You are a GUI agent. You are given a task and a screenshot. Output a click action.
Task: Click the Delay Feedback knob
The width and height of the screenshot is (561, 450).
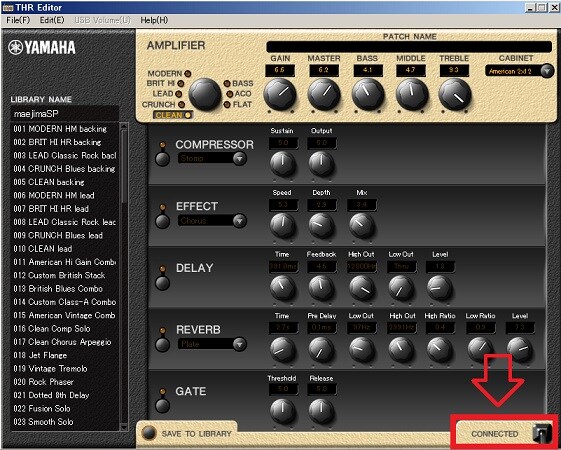click(x=321, y=288)
